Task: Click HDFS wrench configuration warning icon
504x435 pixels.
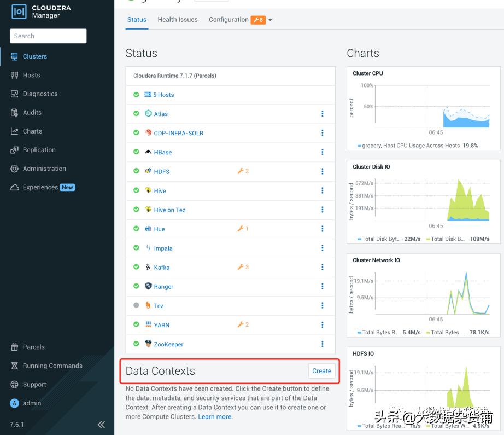Action: (240, 171)
